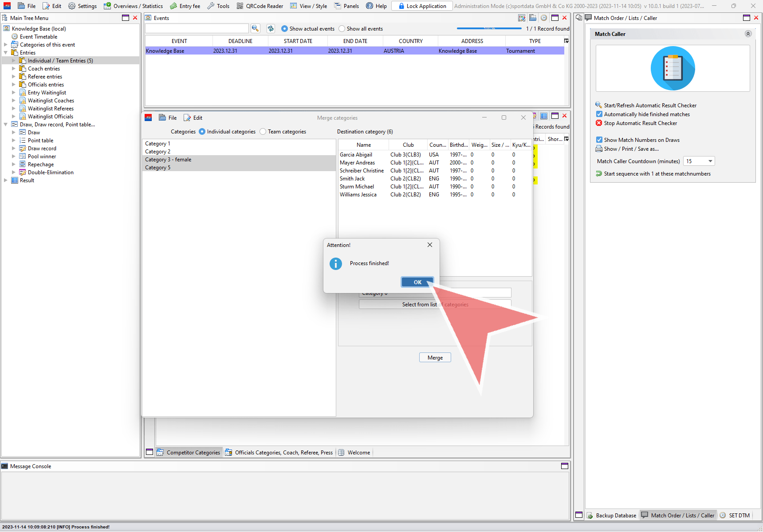Click the Show / Print / Save as printer icon
This screenshot has height=532, width=763.
(x=599, y=149)
